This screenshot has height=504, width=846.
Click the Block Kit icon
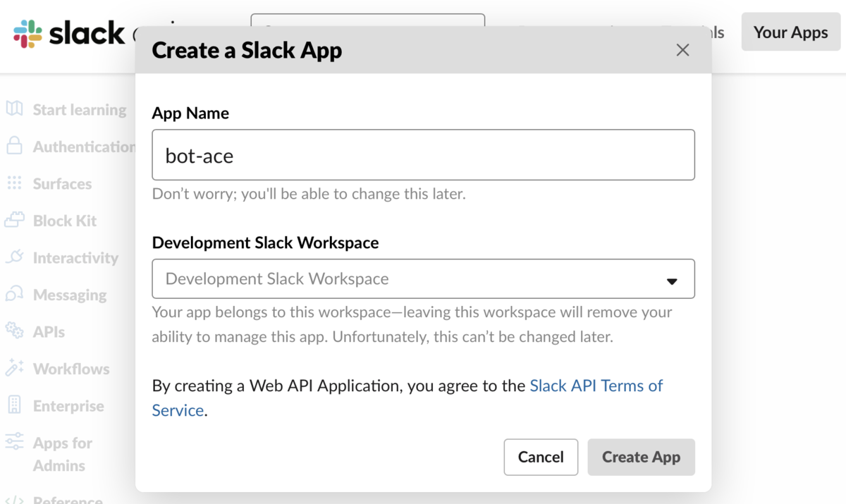(x=14, y=221)
